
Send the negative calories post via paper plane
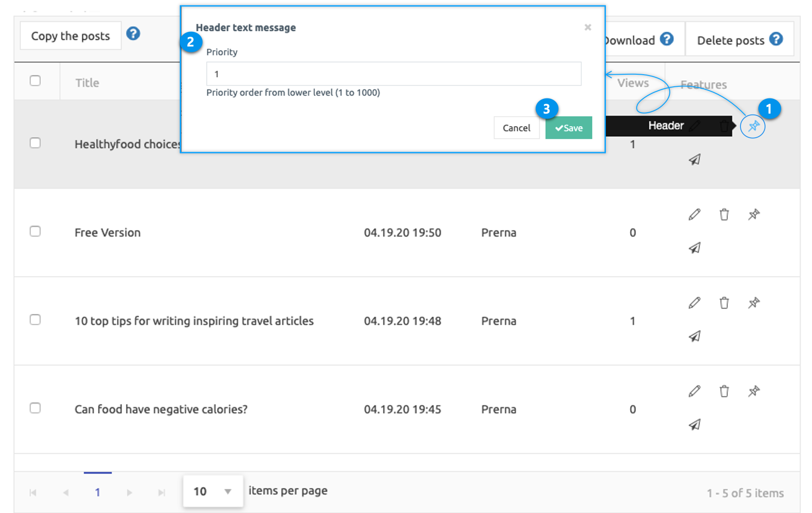coord(694,424)
